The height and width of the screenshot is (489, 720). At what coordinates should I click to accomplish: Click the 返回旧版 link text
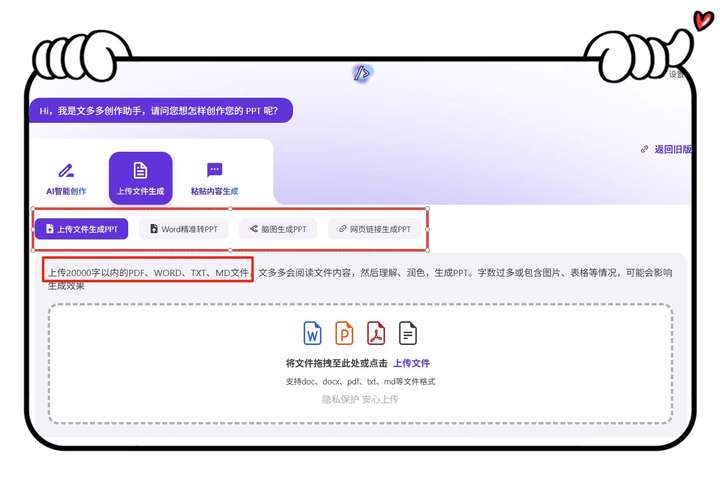coord(673,149)
